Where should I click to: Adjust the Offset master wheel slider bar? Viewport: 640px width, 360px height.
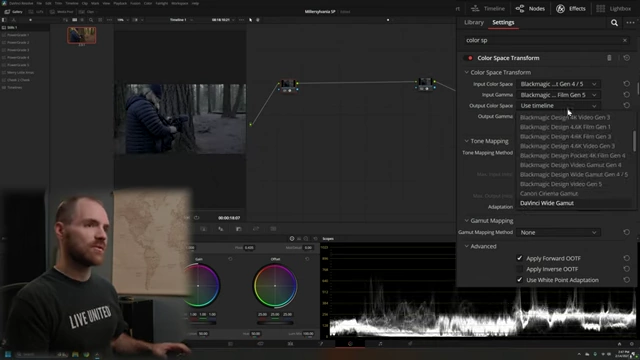pos(275,323)
